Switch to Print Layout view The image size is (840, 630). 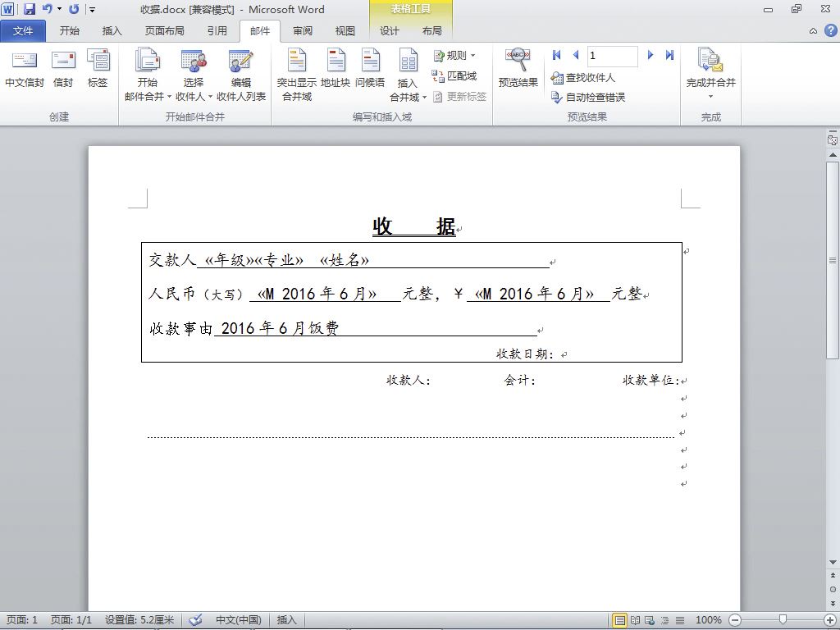[620, 620]
